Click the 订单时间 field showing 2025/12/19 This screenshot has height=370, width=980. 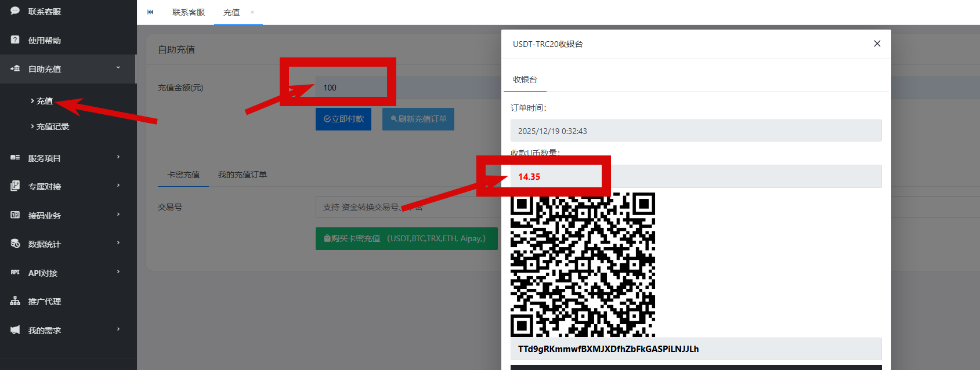(x=696, y=130)
